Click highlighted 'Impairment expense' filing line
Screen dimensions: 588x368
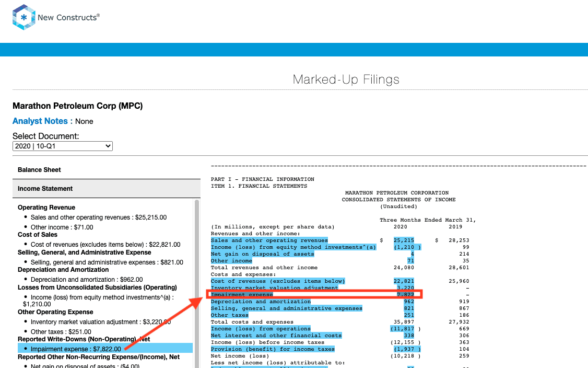[x=242, y=294]
